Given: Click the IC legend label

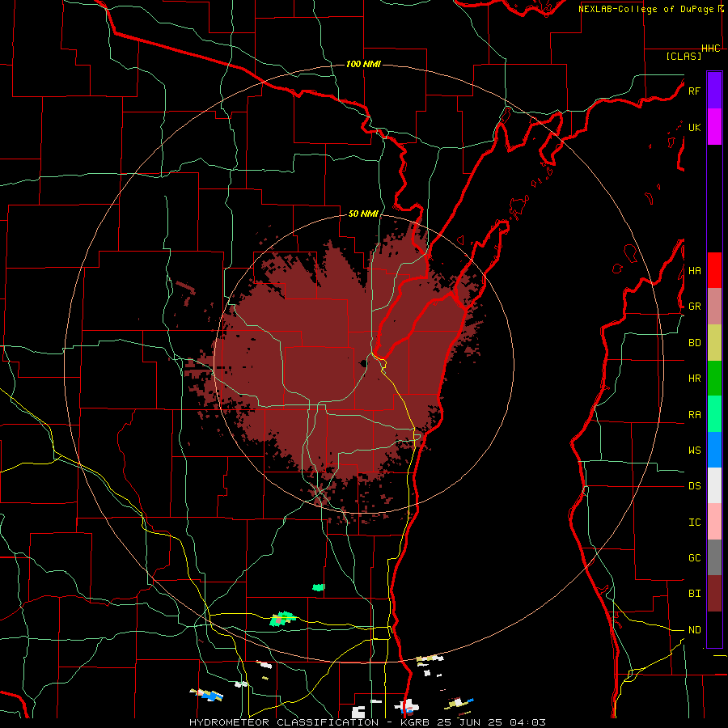Looking at the screenshot, I should [x=694, y=522].
